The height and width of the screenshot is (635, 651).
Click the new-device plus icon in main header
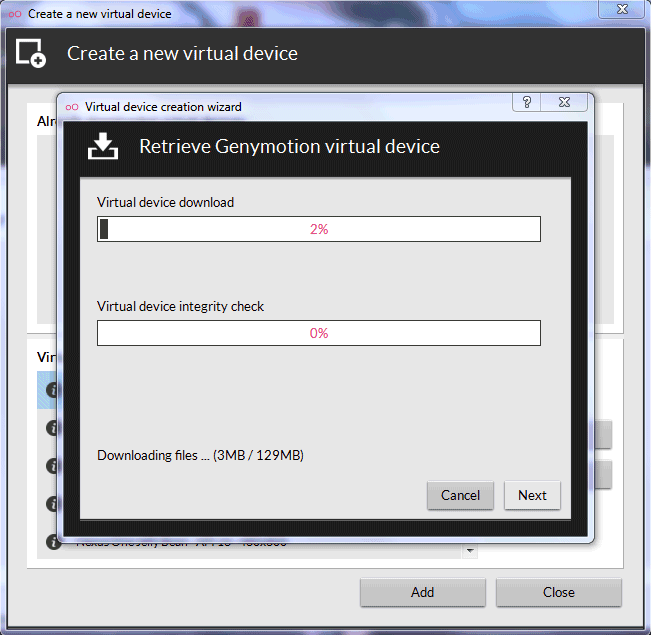(31, 54)
